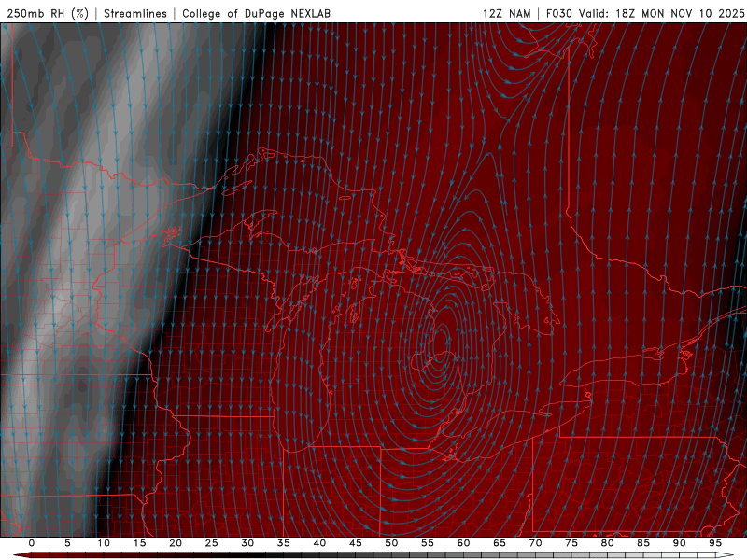Click the color scale label "70"

coord(535,543)
